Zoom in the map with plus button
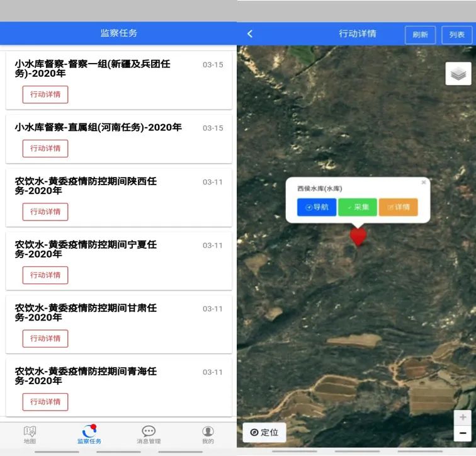This screenshot has height=456, width=476. pos(463,418)
